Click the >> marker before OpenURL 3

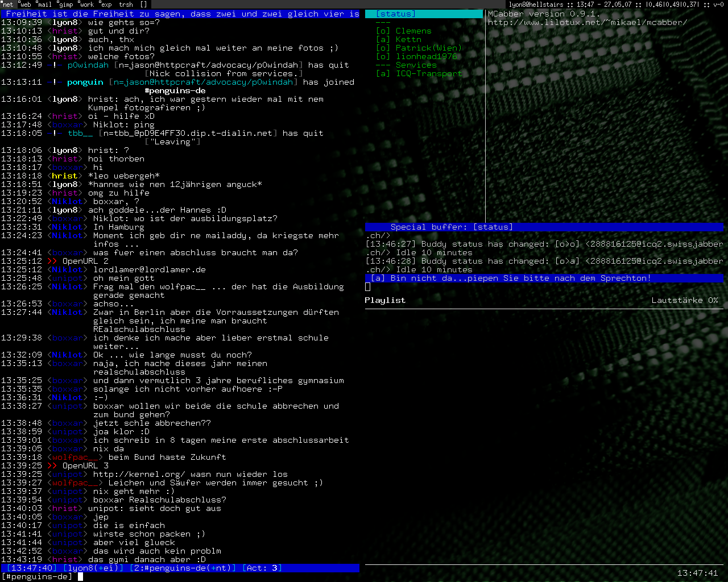click(x=52, y=466)
